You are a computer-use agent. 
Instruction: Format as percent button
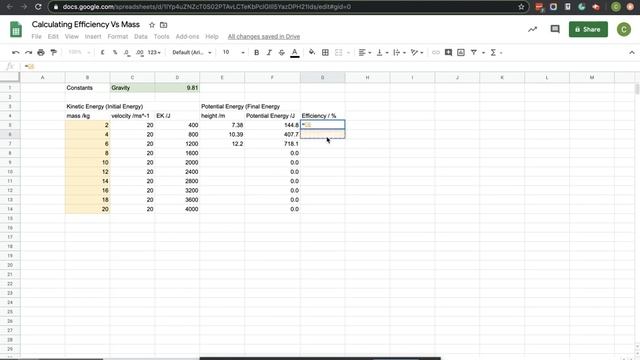115,53
